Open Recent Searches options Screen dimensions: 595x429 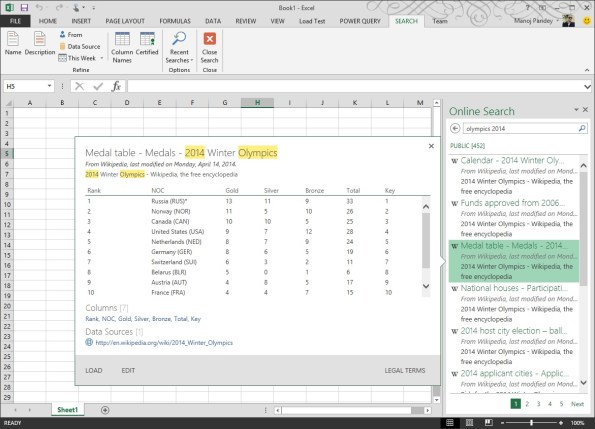[x=179, y=47]
